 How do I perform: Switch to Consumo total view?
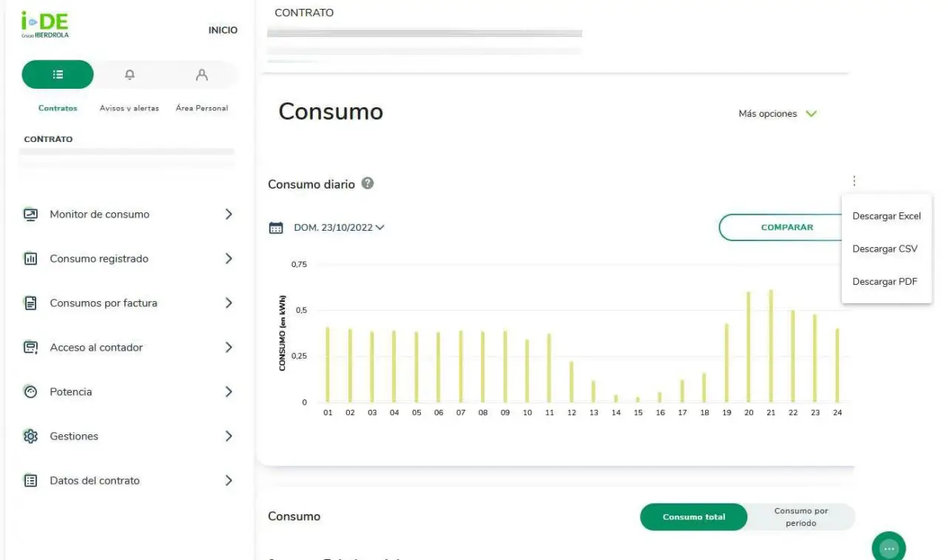693,517
